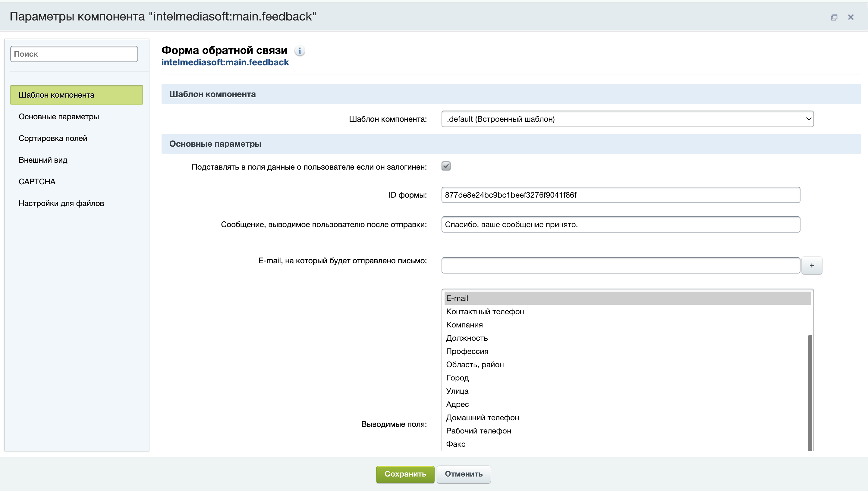This screenshot has height=491, width=868.
Task: Click the 'Шаблон компонента' section header
Action: (511, 94)
